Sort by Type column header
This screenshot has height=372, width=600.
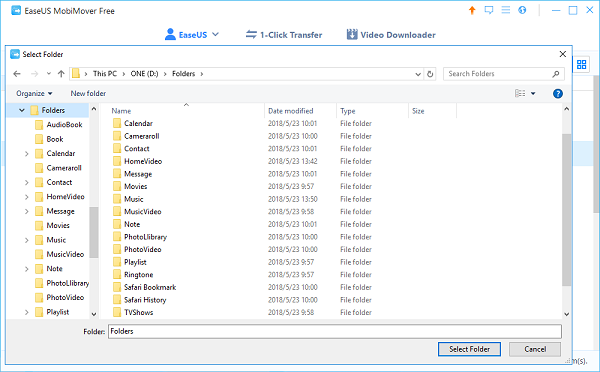pos(347,111)
